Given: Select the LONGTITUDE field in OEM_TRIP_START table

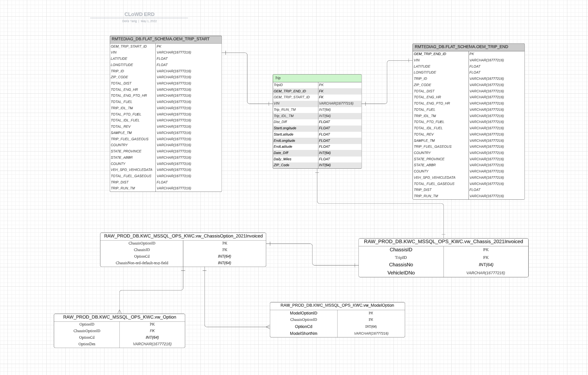Looking at the screenshot, I should (122, 65).
